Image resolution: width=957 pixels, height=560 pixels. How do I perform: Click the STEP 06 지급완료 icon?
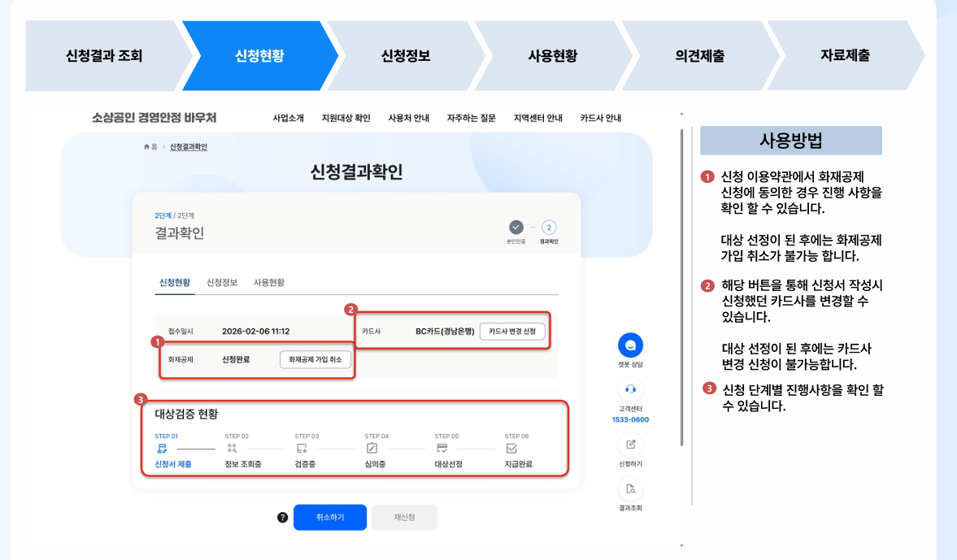tap(511, 449)
